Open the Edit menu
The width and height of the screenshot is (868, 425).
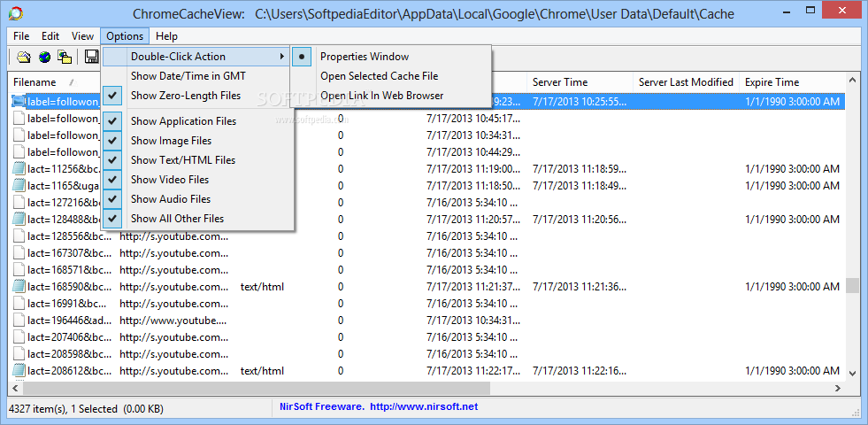(x=50, y=36)
